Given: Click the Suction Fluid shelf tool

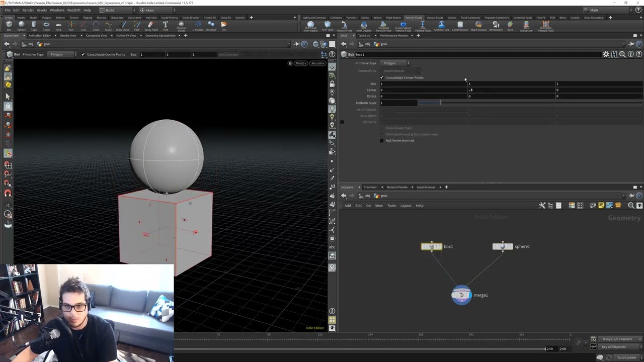Looking at the screenshot, I should (x=441, y=26).
